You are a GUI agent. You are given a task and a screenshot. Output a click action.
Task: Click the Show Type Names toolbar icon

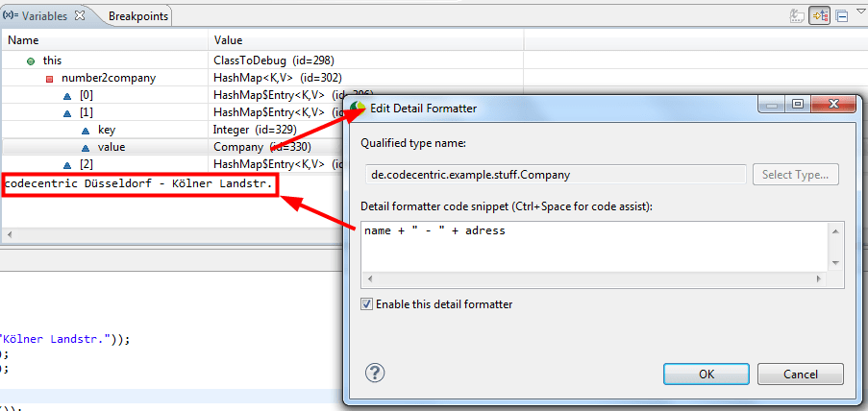click(x=796, y=16)
